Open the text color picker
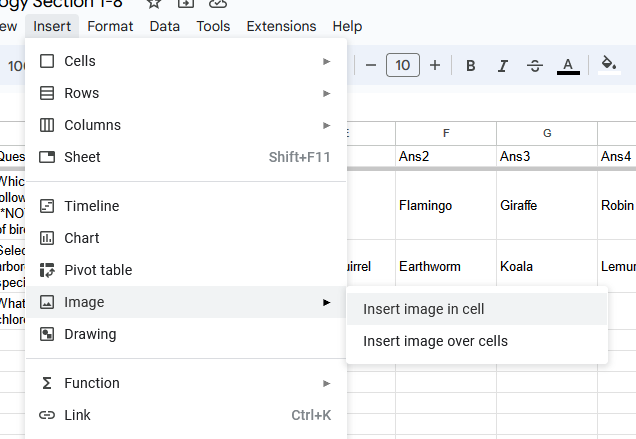 pos(568,66)
